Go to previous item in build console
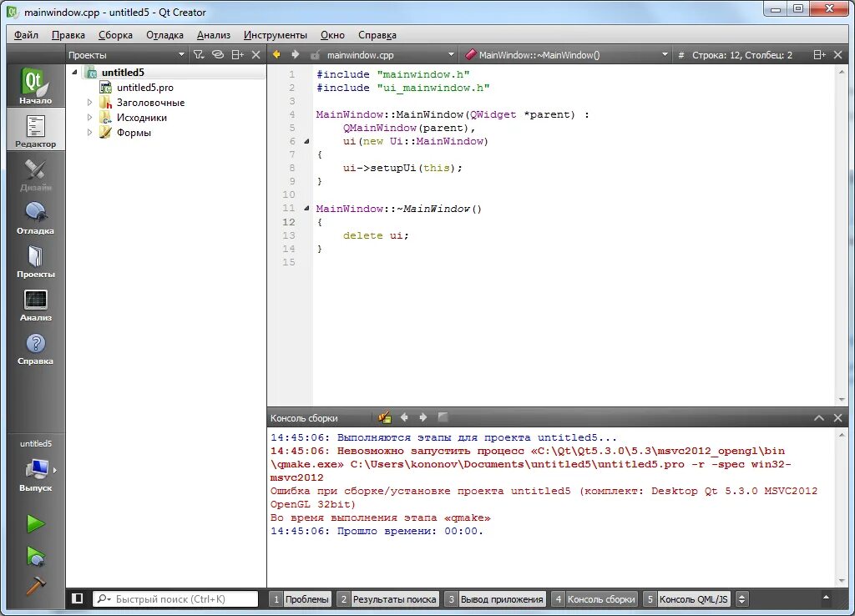The width and height of the screenshot is (855, 616). click(404, 417)
